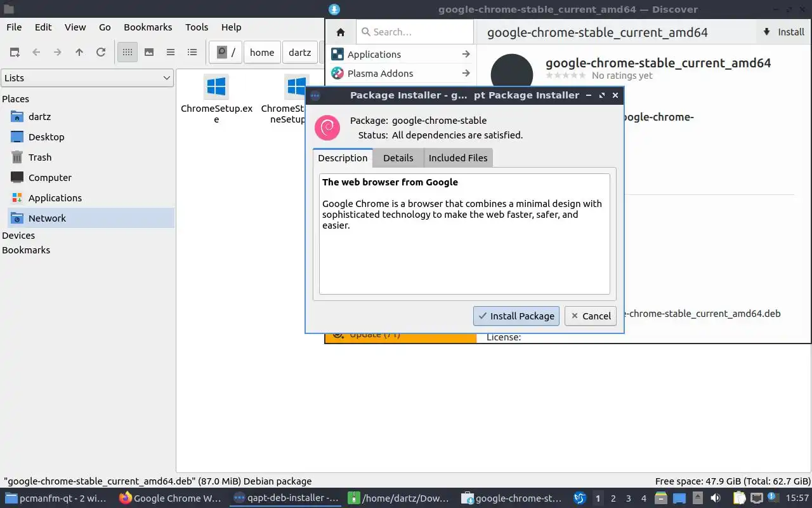
Task: Click the /home/dartz/Dow... taskbar entry
Action: (398, 498)
